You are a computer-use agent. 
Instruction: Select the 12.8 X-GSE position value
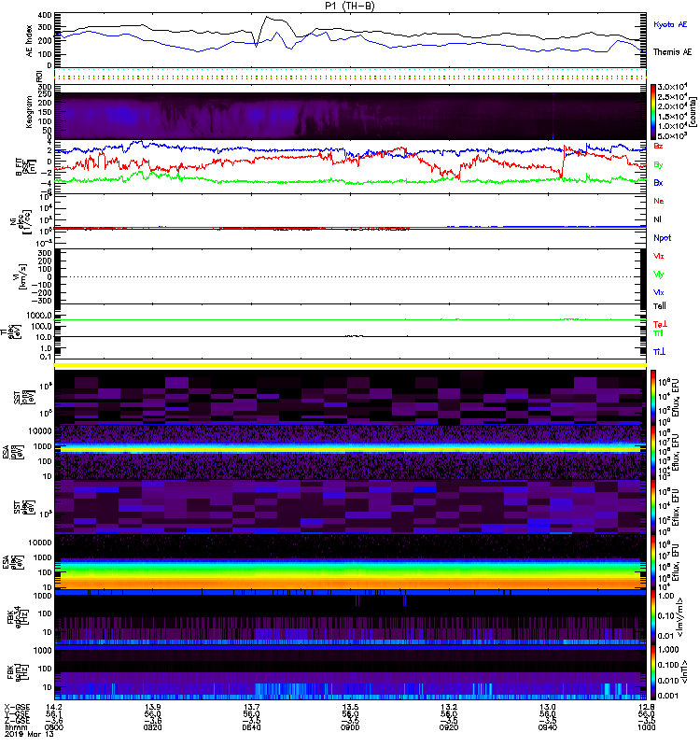point(646,707)
